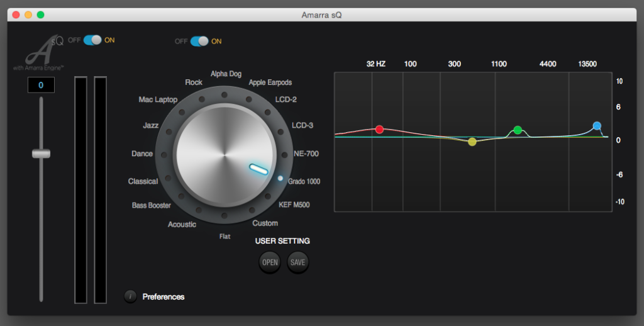This screenshot has width=644, height=326.
Task: Select the Custom preset dot
Action: click(x=252, y=210)
